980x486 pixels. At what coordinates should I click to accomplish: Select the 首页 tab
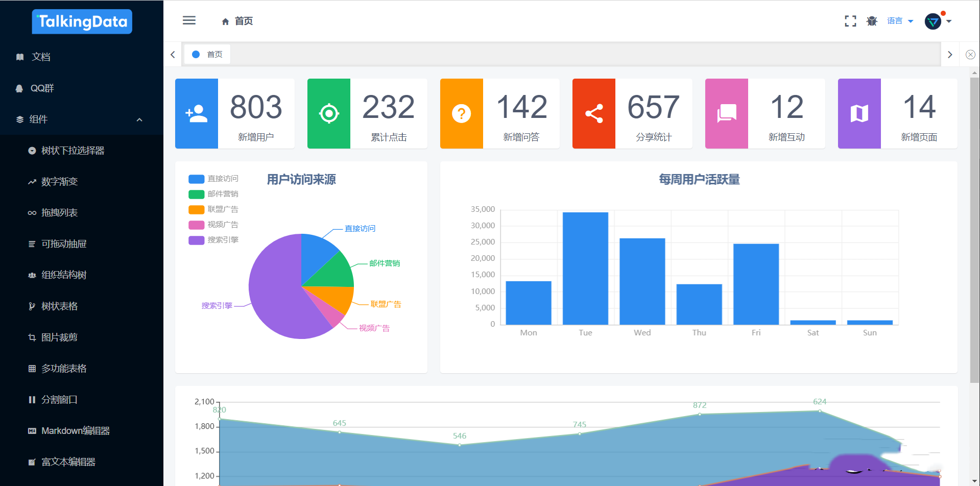(207, 54)
